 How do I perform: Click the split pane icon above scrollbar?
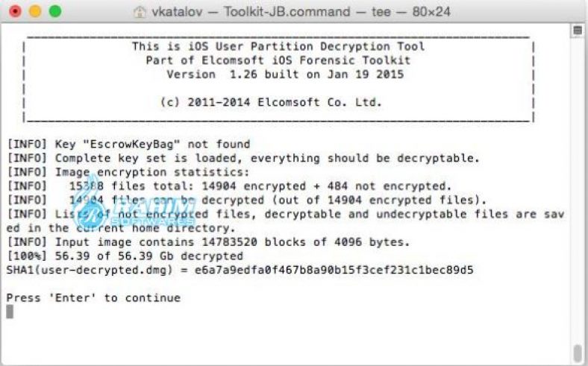point(578,31)
